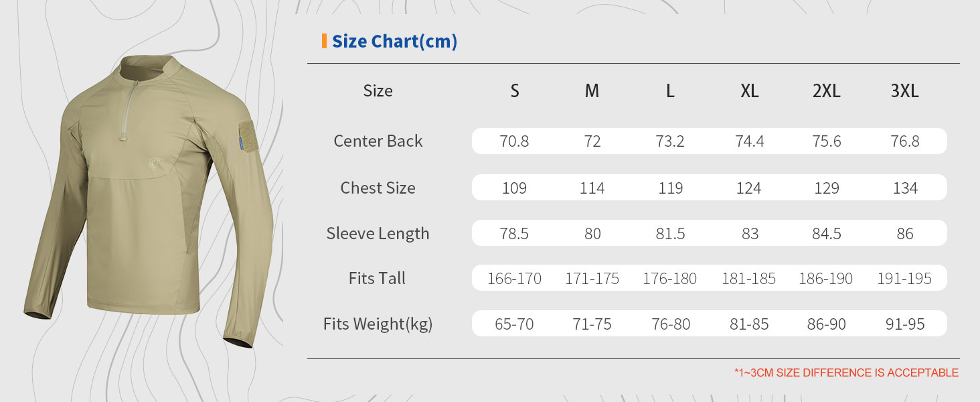Select the S size column header

click(515, 91)
